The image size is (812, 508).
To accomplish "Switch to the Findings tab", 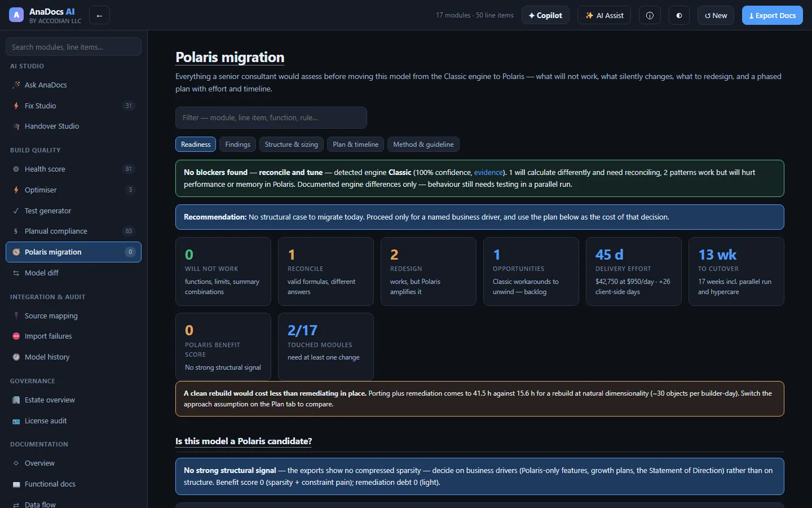I will [x=237, y=144].
